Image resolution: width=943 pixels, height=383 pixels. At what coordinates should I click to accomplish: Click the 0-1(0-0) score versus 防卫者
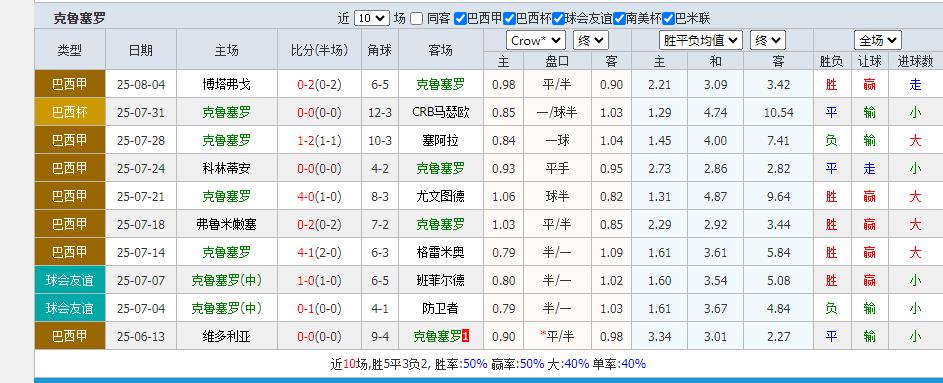point(319,308)
